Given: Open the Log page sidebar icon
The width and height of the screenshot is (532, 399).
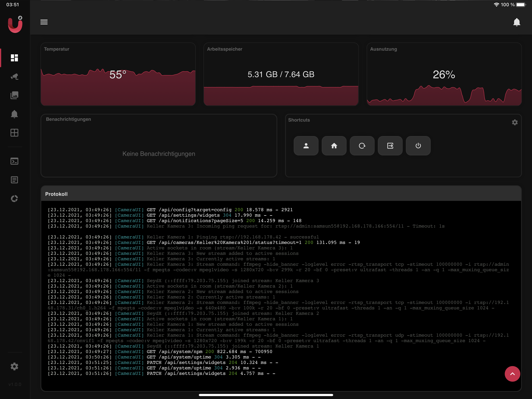Looking at the screenshot, I should click(14, 180).
